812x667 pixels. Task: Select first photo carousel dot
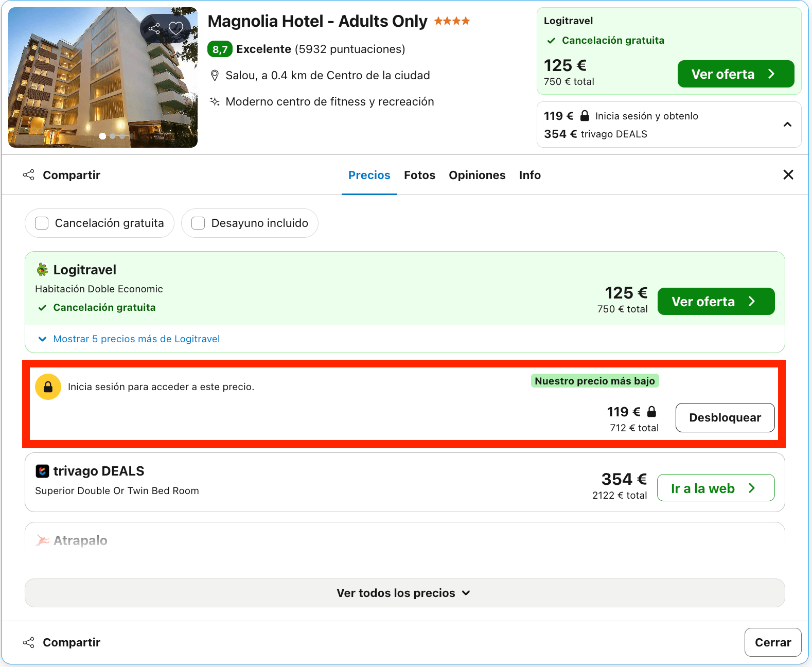click(102, 136)
